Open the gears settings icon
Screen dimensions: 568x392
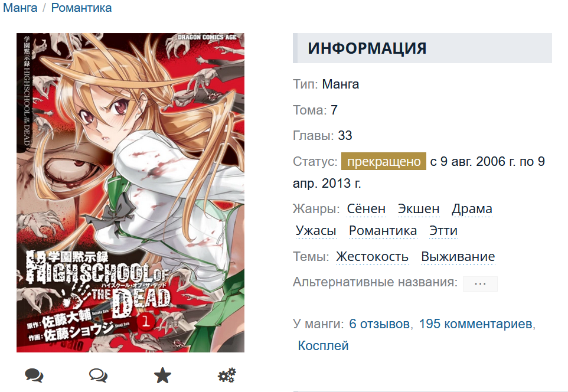pyautogui.click(x=227, y=375)
